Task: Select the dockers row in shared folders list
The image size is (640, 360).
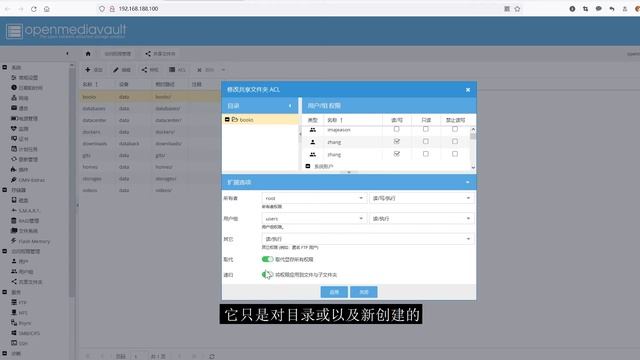Action: coord(150,132)
